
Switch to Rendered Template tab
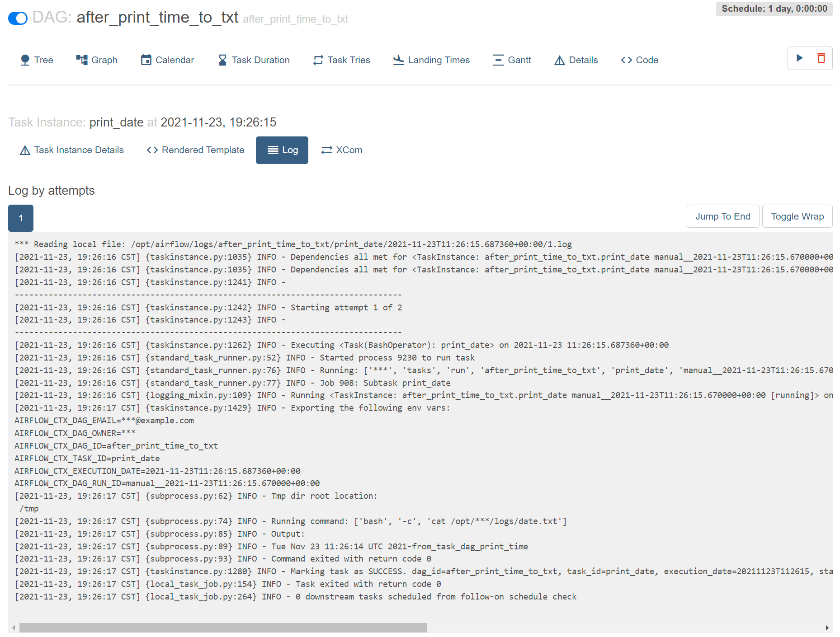point(195,150)
